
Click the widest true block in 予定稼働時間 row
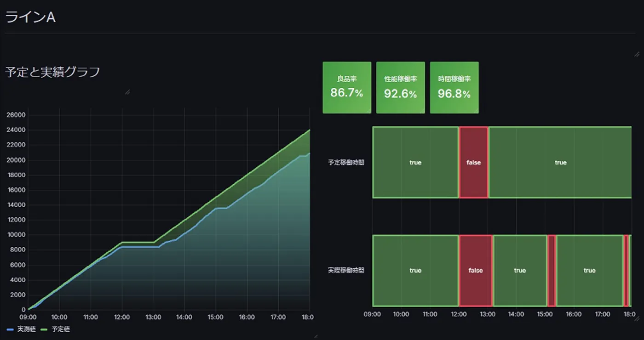pos(560,163)
